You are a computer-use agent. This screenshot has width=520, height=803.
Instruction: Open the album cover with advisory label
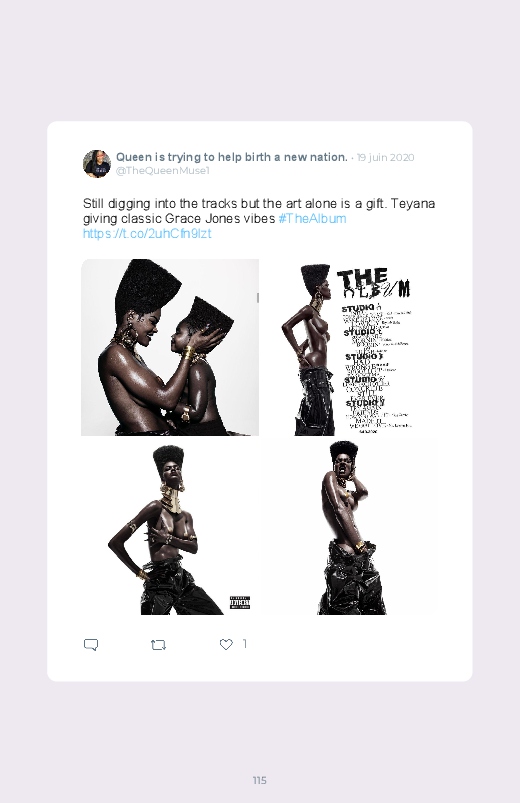pyautogui.click(x=170, y=527)
